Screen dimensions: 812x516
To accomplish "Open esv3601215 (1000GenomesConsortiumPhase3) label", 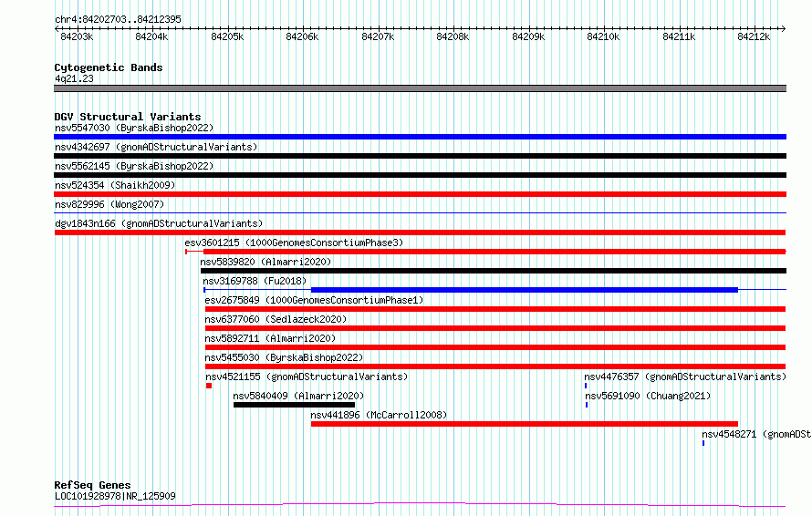I will point(294,243).
